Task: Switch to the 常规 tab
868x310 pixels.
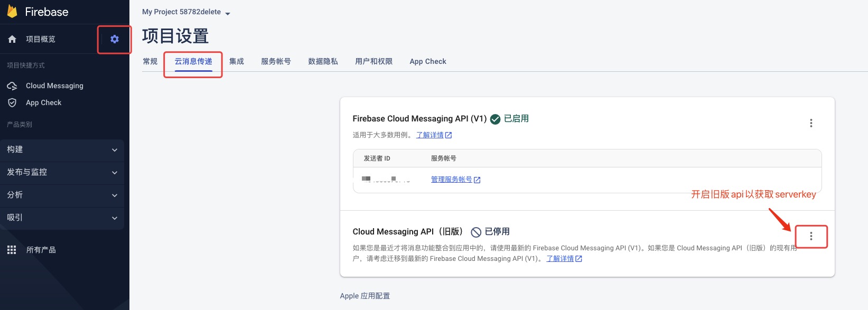Action: click(x=150, y=61)
